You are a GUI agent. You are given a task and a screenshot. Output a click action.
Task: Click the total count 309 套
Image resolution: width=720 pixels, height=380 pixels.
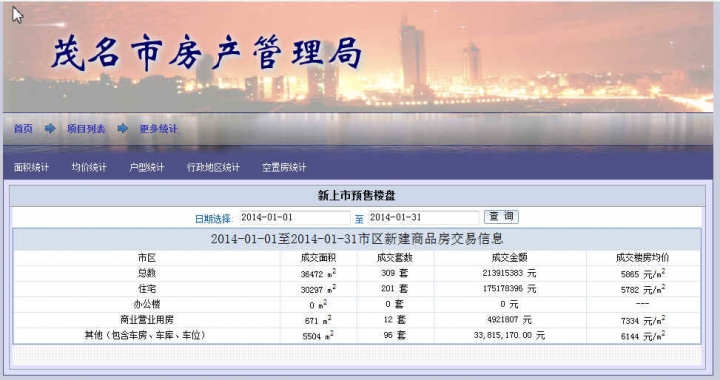coord(394,273)
